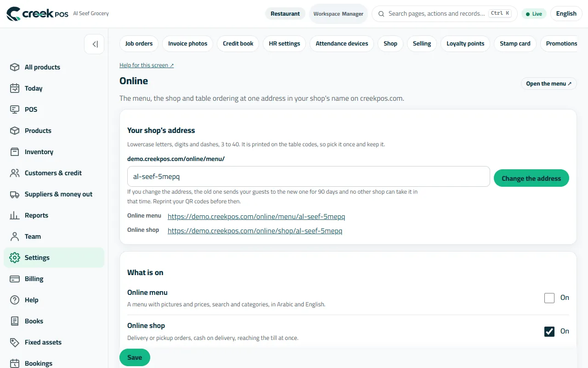The width and height of the screenshot is (588, 368).
Task: Click the Reports bar chart icon
Action: [x=15, y=215]
